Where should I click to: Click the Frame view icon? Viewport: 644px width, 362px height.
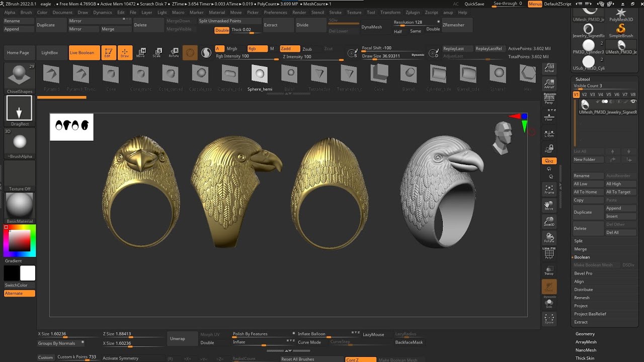[549, 190]
